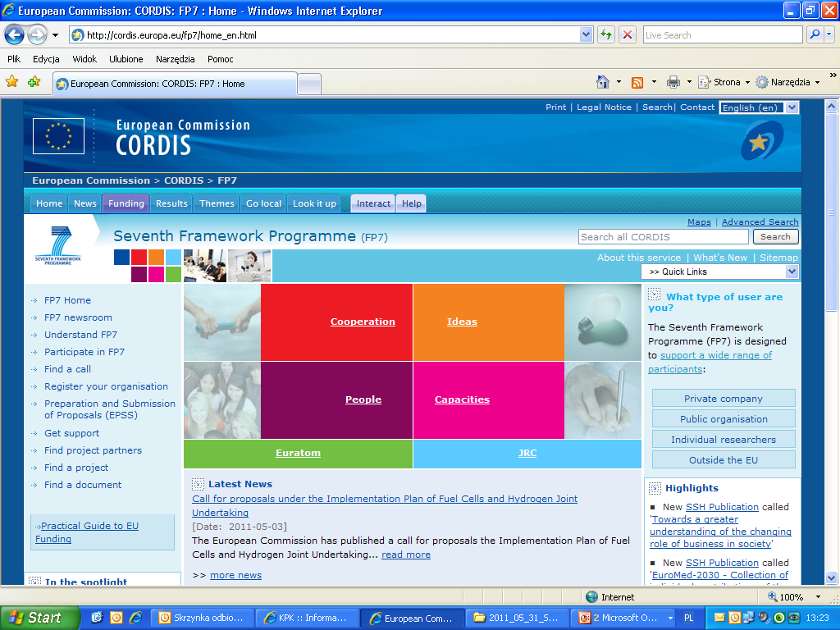
Task: Open address bar URL history dropdown
Action: pos(586,34)
